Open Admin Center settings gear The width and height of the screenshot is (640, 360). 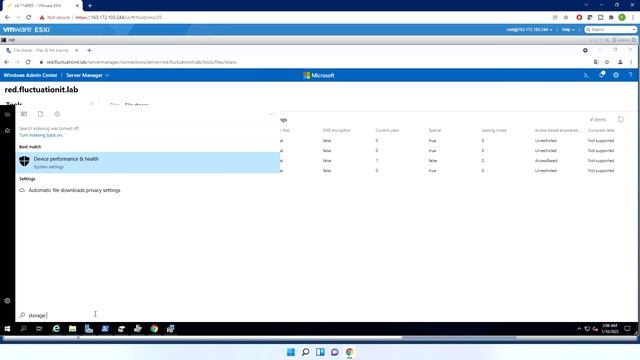(x=616, y=75)
